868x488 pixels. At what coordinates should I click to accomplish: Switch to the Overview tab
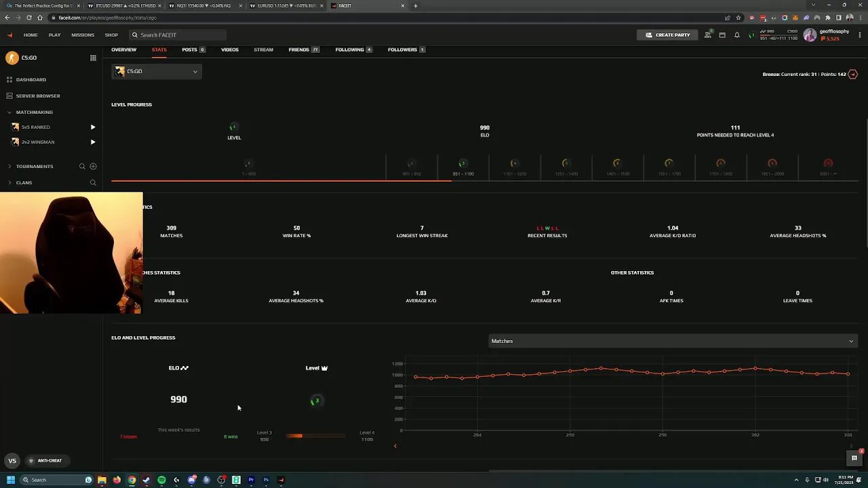click(124, 49)
